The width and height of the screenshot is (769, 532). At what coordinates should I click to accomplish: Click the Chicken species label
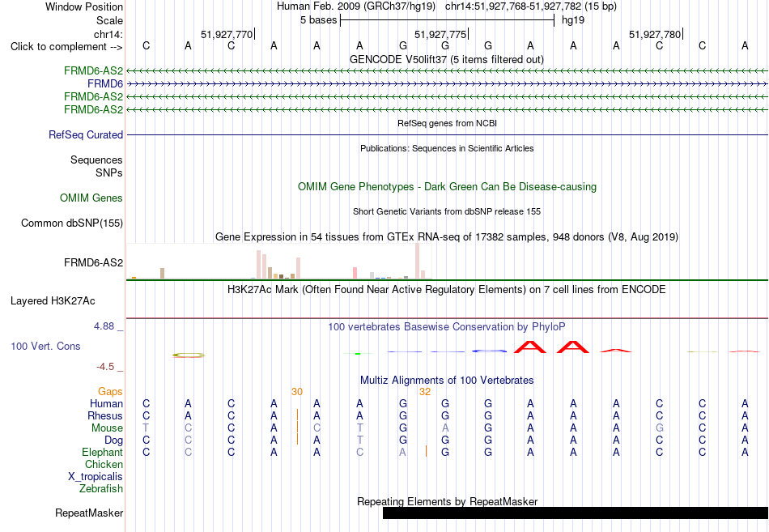pyautogui.click(x=104, y=464)
